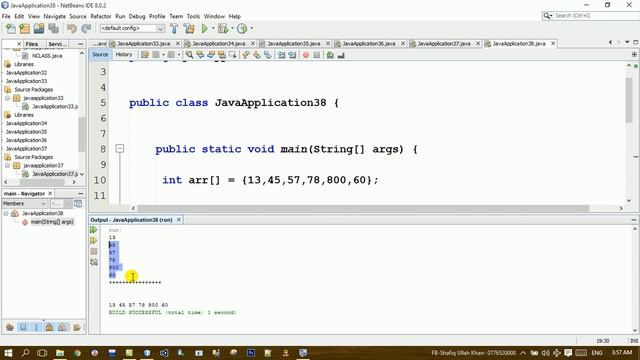Open the Tools menu

[x=193, y=16]
